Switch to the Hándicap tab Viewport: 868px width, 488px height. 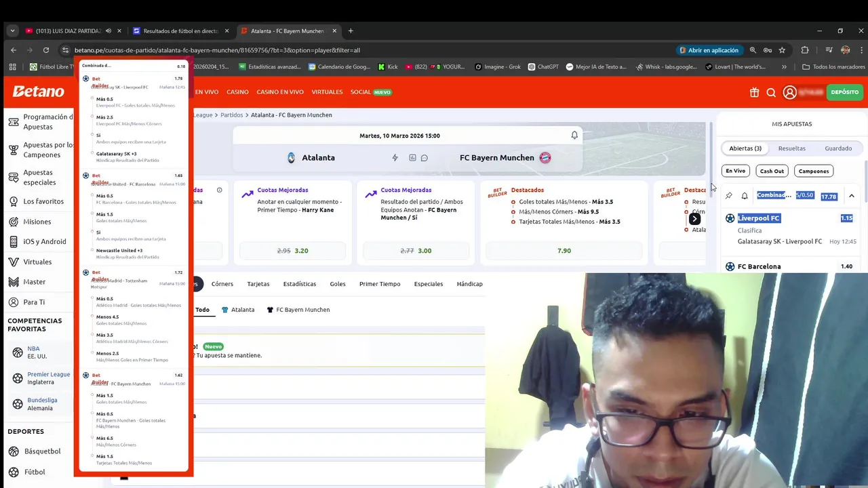click(x=470, y=284)
